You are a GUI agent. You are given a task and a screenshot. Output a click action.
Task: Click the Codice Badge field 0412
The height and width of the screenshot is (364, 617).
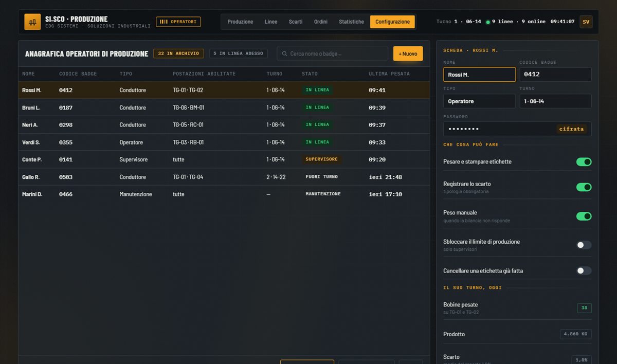click(555, 75)
